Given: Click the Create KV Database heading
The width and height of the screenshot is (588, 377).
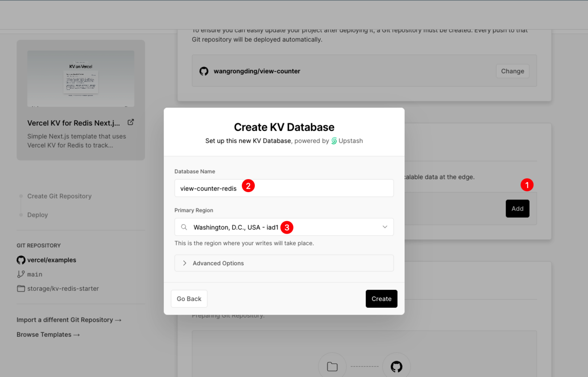Looking at the screenshot, I should coord(284,127).
